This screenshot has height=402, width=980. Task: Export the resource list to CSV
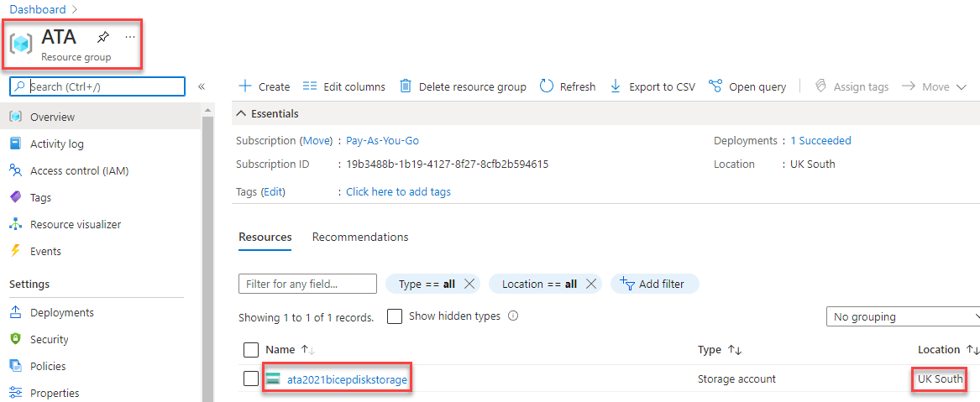(x=652, y=86)
